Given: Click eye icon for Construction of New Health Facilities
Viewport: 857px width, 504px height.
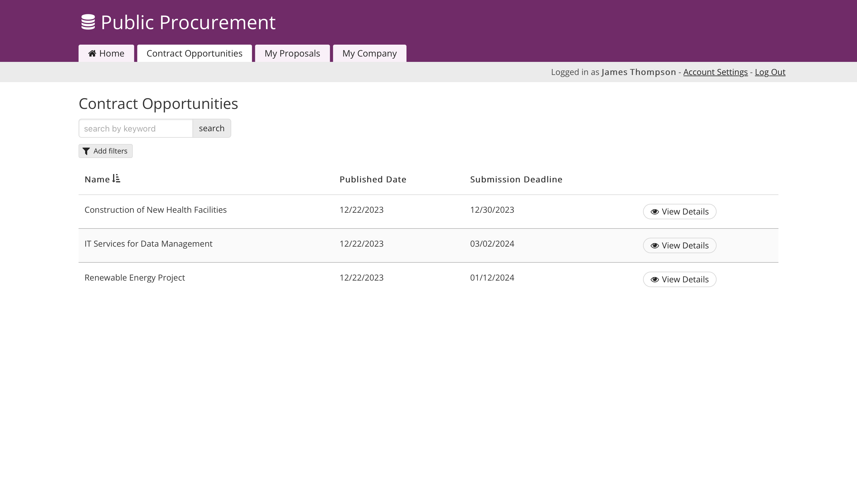Looking at the screenshot, I should (x=655, y=212).
